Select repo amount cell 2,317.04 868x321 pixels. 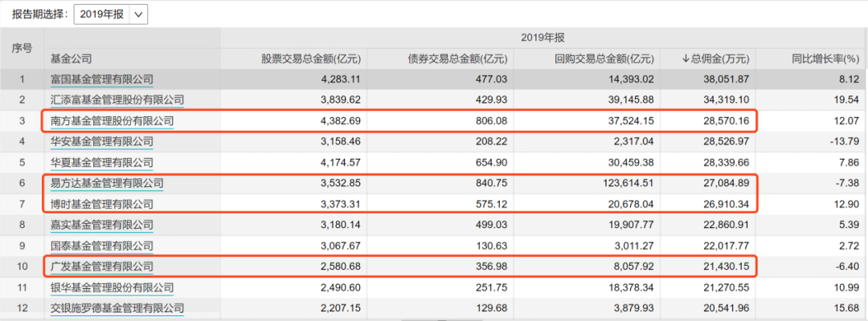[x=633, y=142]
